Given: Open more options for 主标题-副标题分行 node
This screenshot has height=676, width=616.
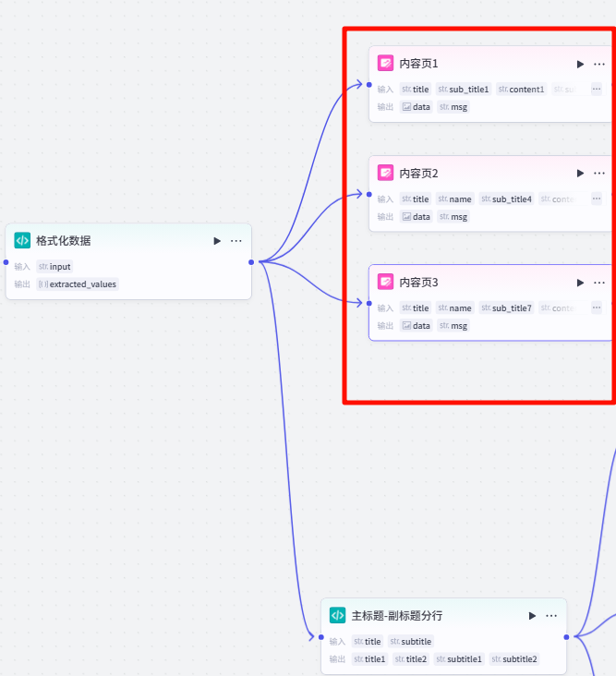Looking at the screenshot, I should (x=551, y=616).
